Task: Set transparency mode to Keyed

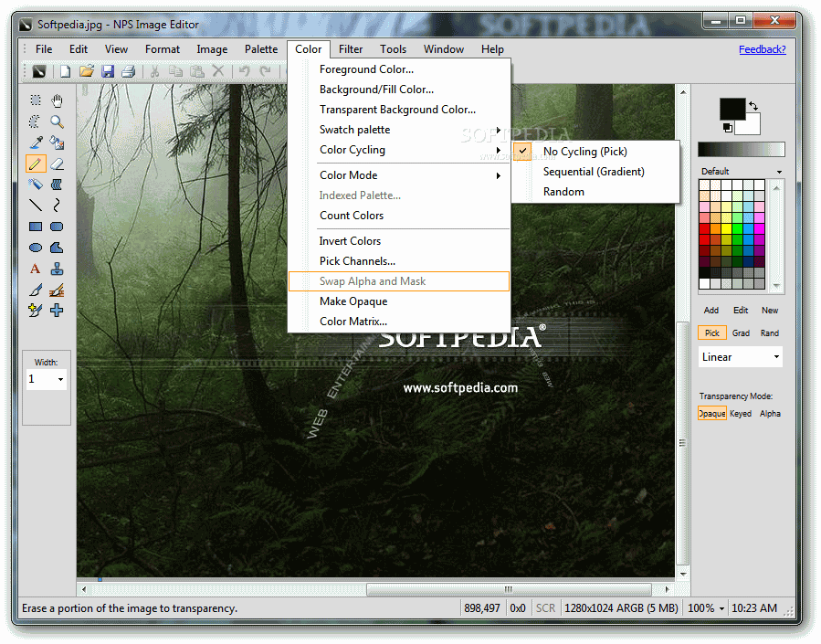Action: (x=741, y=414)
